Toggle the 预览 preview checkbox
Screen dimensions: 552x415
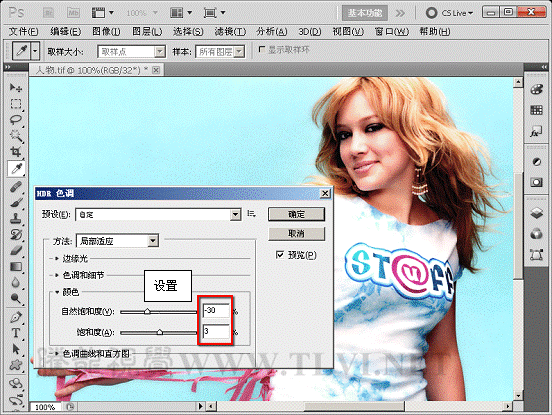click(280, 254)
